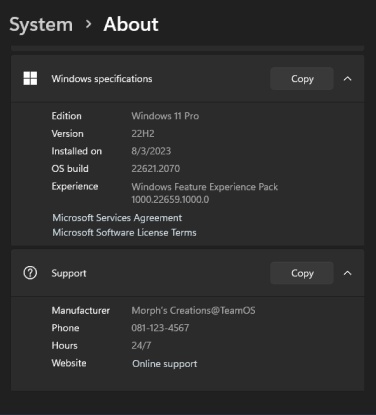The height and width of the screenshot is (415, 376).
Task: Copy the Support information
Action: [x=302, y=273]
